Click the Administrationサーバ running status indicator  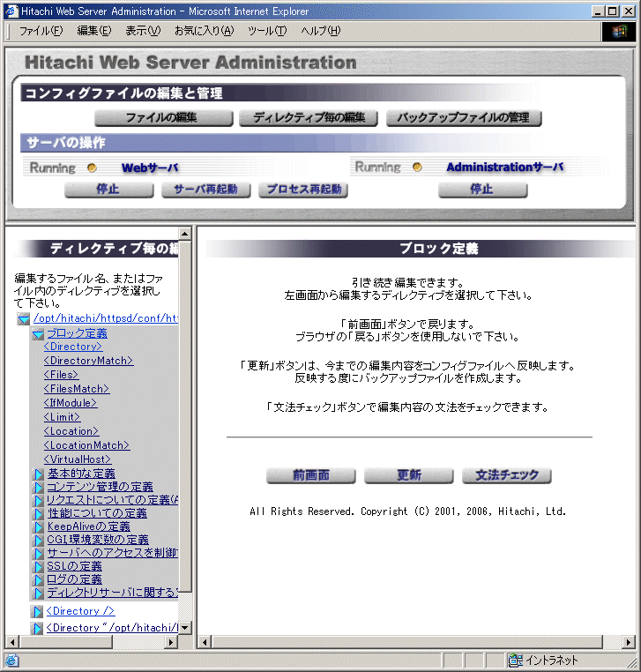417,168
